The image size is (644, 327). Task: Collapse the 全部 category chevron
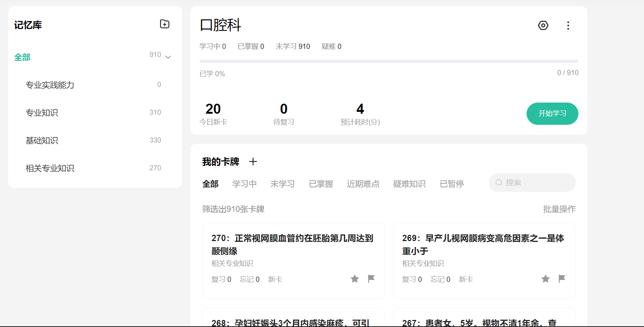click(168, 57)
